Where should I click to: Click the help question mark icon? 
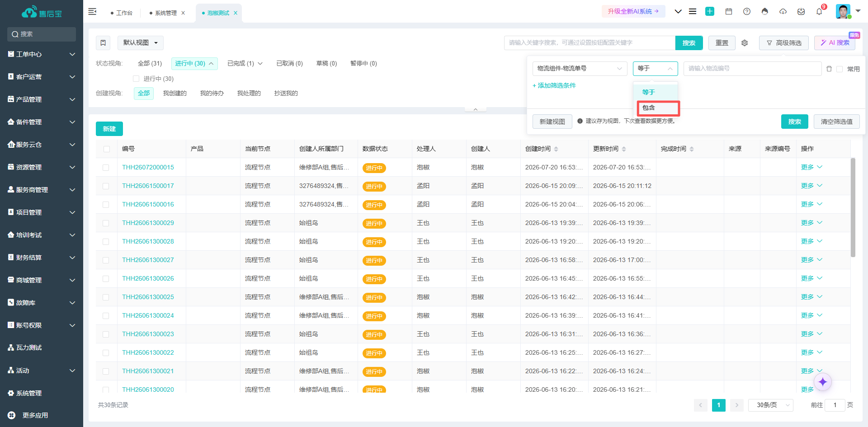747,11
